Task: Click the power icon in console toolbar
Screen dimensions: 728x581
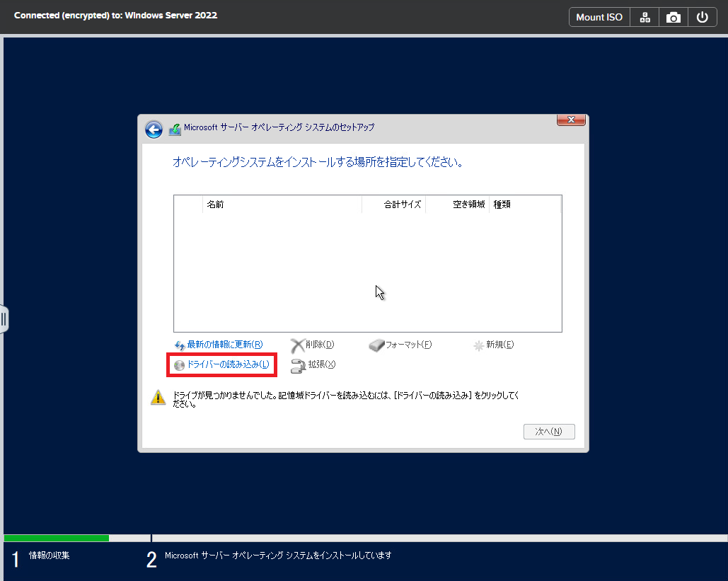Action: point(702,17)
